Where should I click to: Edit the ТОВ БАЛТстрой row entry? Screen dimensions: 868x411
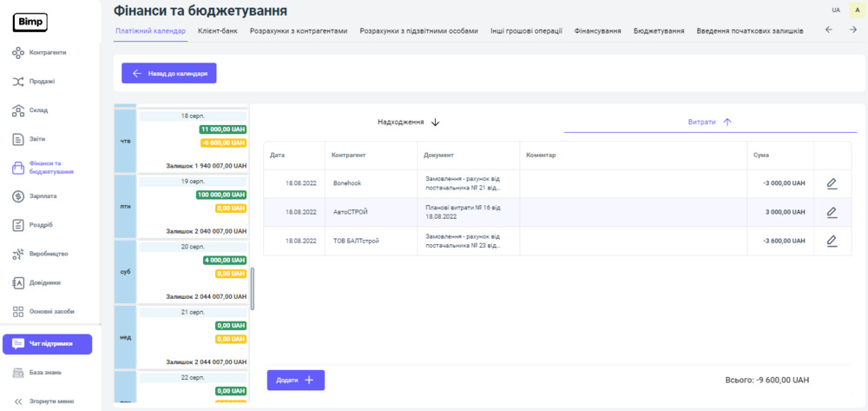(831, 241)
